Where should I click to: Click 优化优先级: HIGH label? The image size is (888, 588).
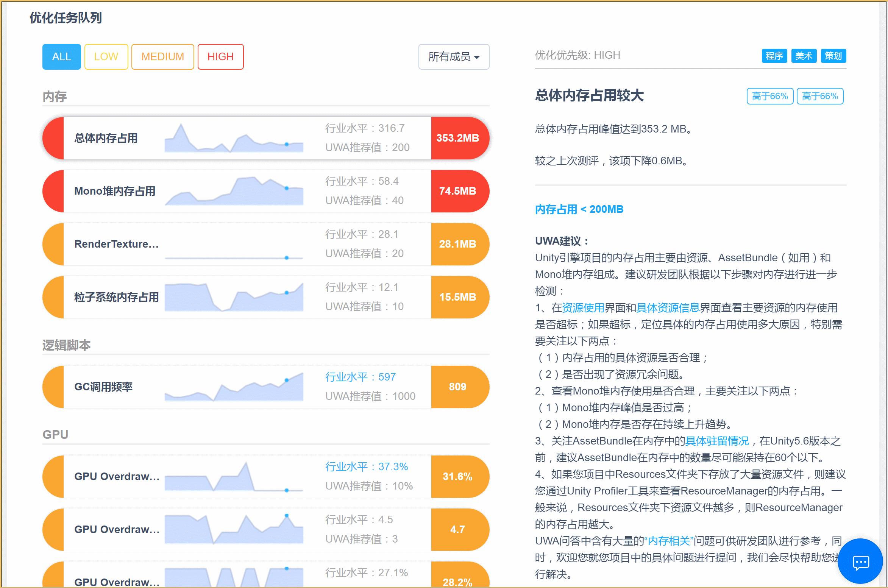(577, 55)
